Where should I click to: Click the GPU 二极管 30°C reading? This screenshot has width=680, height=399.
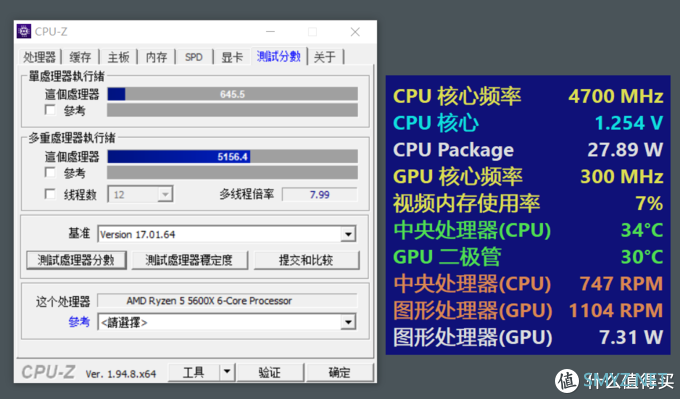(x=528, y=257)
